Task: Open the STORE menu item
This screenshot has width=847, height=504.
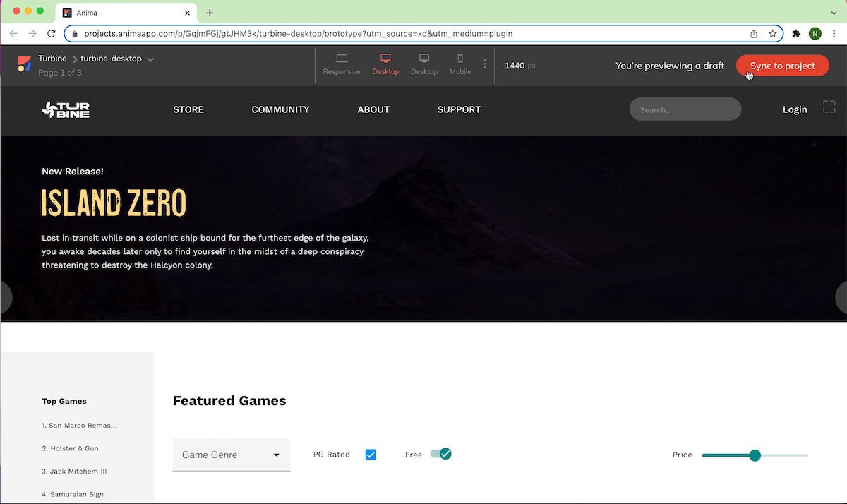Action: click(x=188, y=109)
